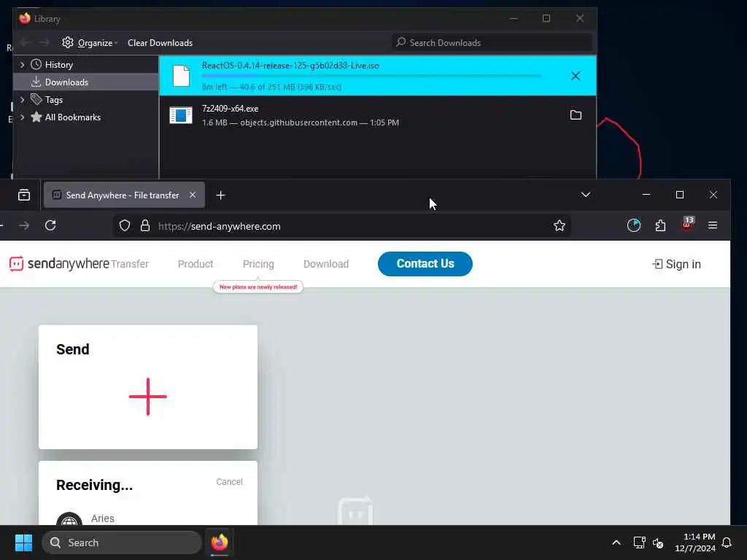Select All Bookmarks in the Library sidebar
Image resolution: width=747 pixels, height=560 pixels.
[x=72, y=117]
